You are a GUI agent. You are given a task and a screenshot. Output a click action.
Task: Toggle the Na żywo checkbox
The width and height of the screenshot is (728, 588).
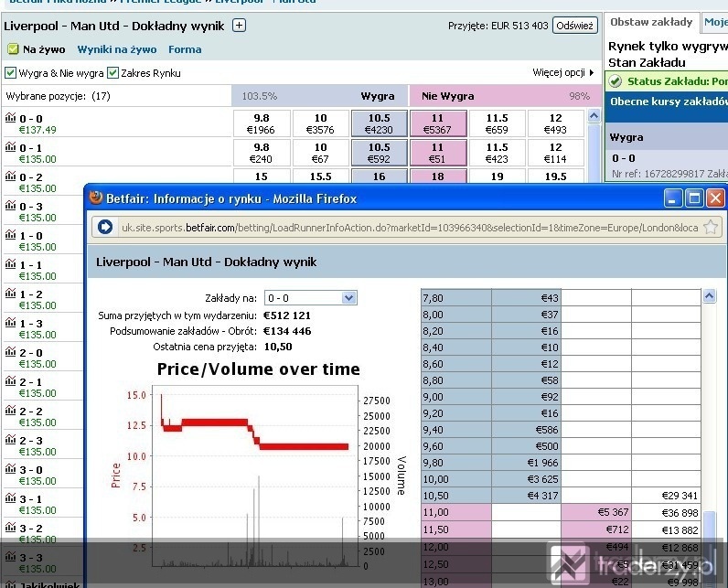(13, 49)
